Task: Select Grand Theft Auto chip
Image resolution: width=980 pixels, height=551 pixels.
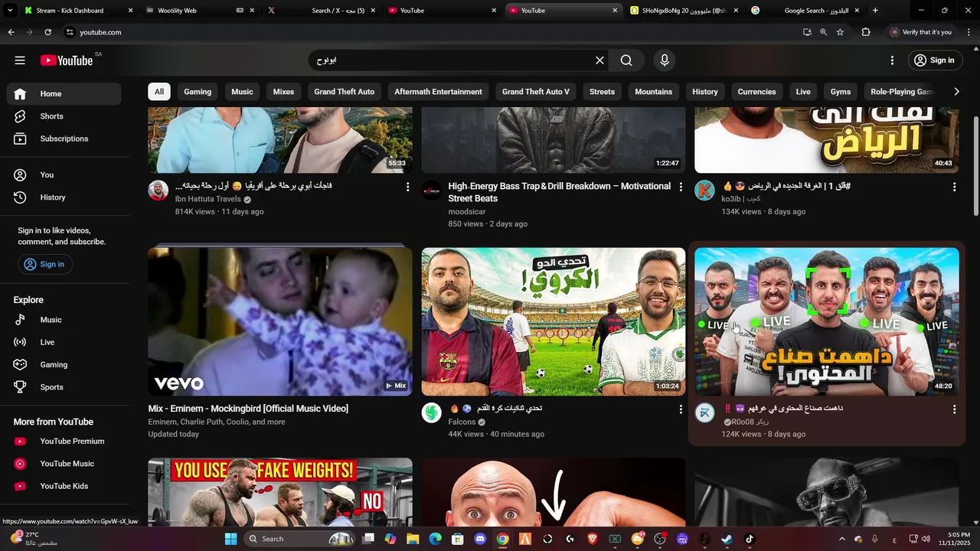Action: pos(345,92)
